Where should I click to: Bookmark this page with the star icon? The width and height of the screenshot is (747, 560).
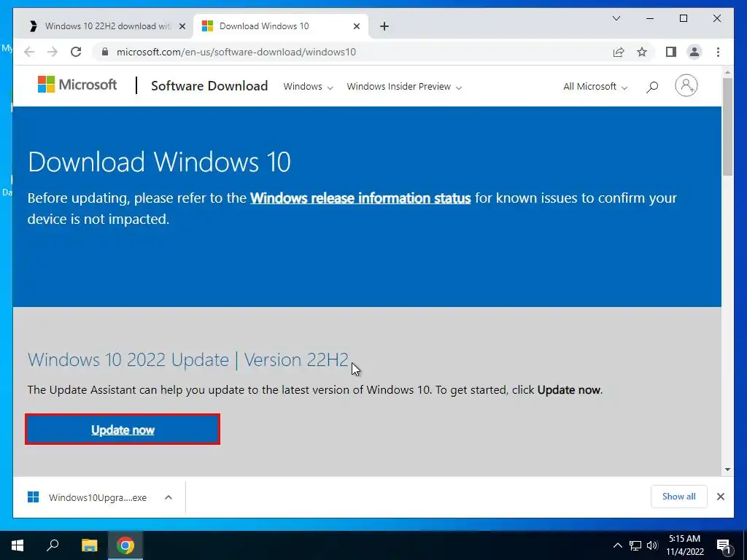click(642, 52)
